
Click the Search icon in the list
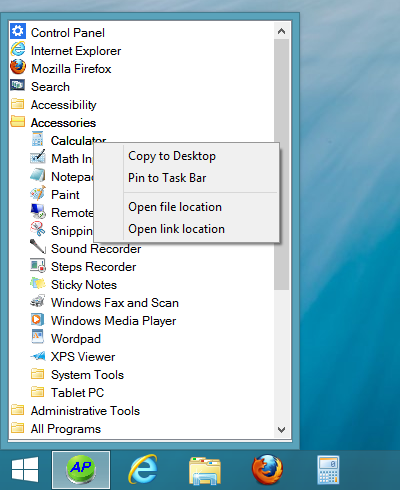(x=17, y=85)
